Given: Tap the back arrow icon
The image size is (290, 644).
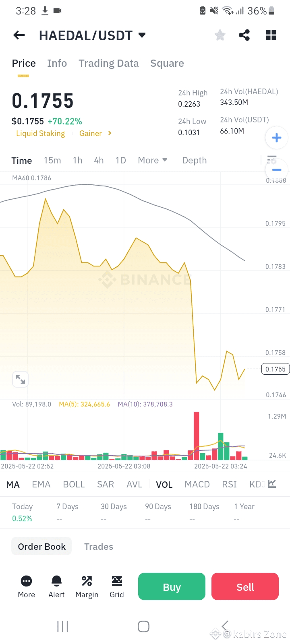Looking at the screenshot, I should pos(19,35).
